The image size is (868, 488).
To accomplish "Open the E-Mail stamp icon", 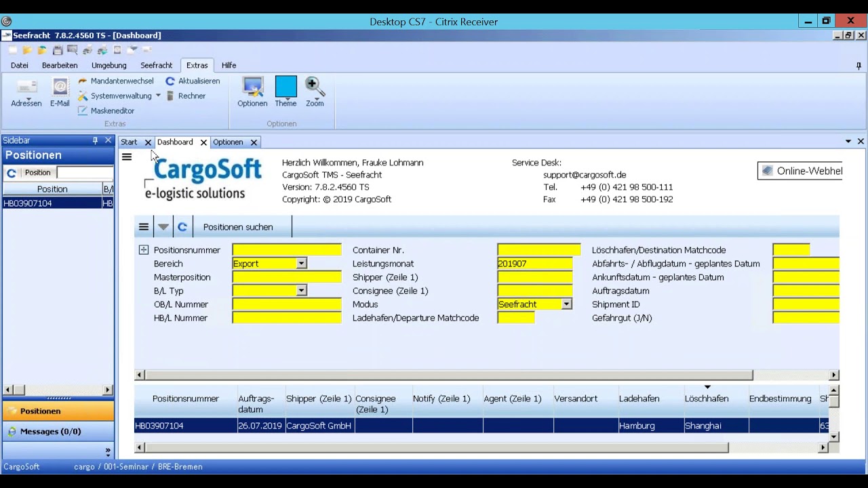I will coord(60,87).
